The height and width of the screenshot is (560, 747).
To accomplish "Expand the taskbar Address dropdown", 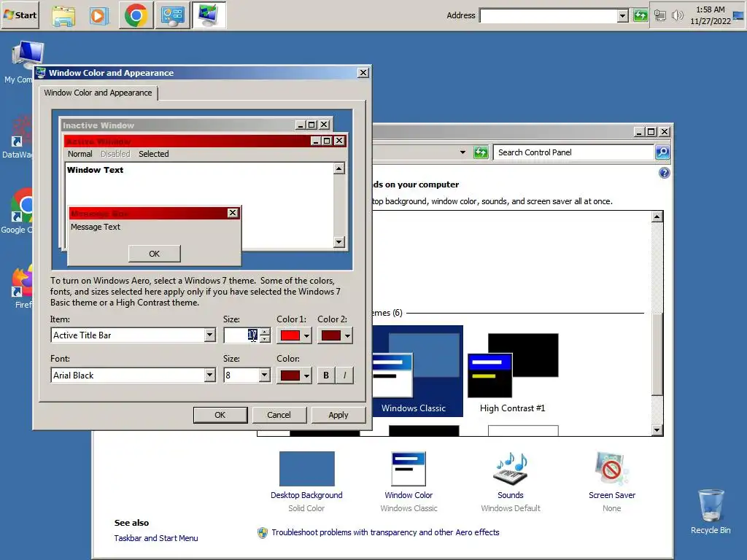I will click(623, 16).
